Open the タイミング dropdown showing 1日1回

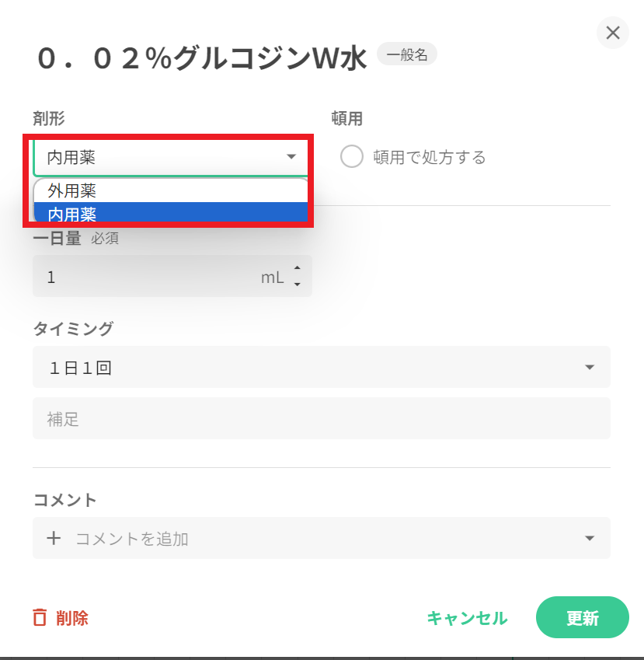pos(321,367)
